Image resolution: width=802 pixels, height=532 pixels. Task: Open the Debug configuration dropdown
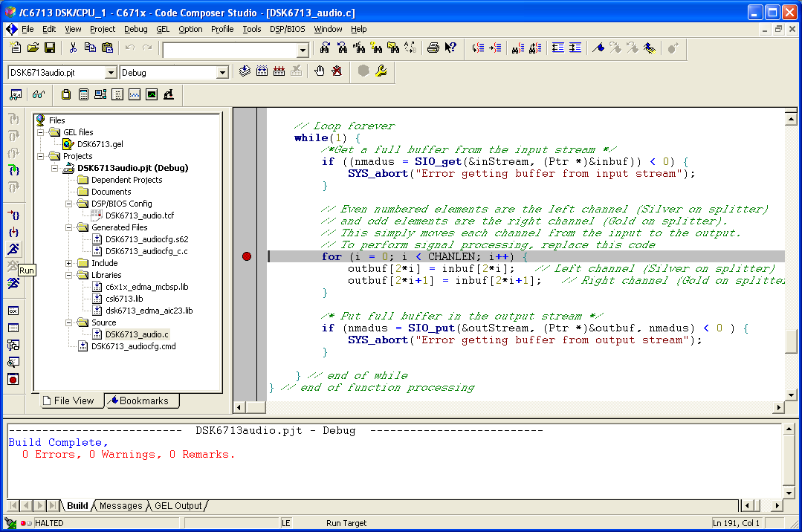tap(221, 73)
